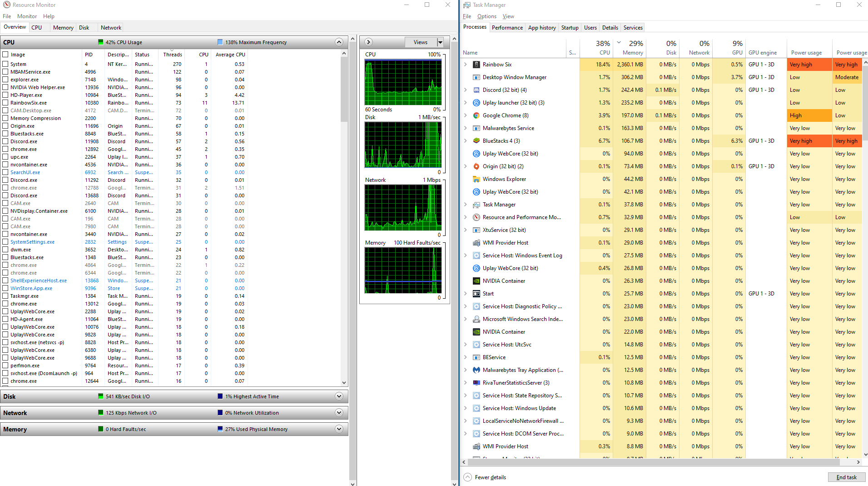Viewport: 868px width, 486px height.
Task: Sort by Average CPU column header
Action: pos(230,55)
